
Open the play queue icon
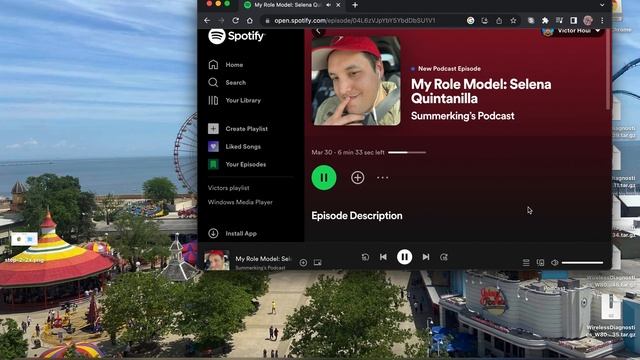[x=526, y=262]
